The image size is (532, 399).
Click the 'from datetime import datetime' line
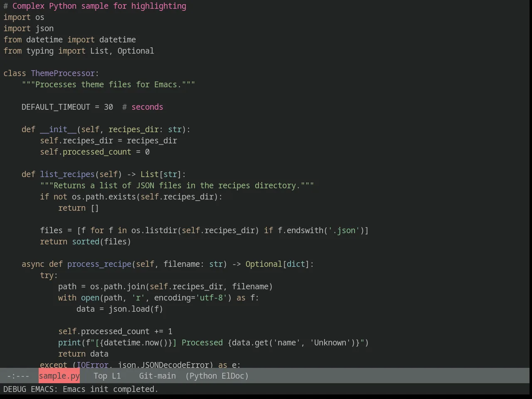69,39
